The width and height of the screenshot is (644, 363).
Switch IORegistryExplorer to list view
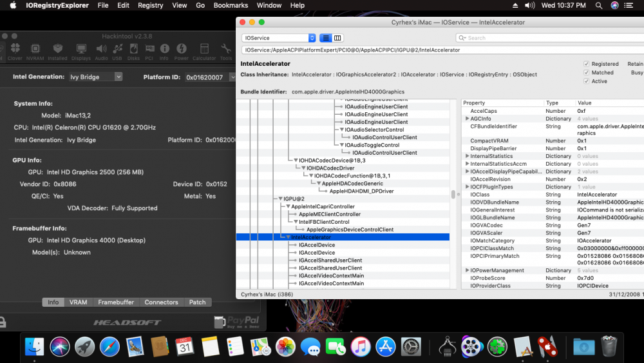(326, 38)
